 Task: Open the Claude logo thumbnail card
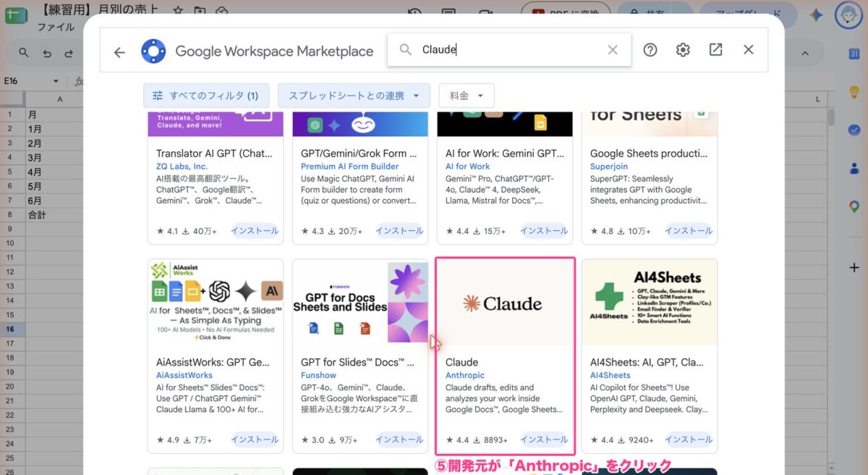pos(505,303)
